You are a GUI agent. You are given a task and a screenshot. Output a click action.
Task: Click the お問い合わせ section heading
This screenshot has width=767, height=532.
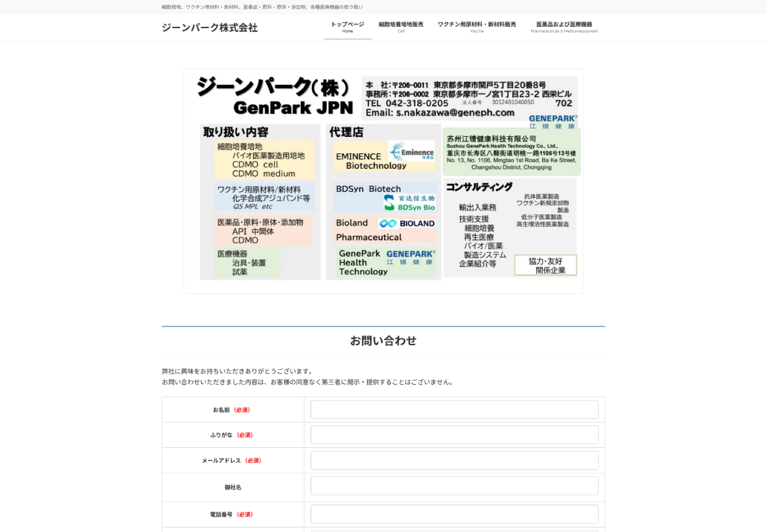[x=383, y=341]
